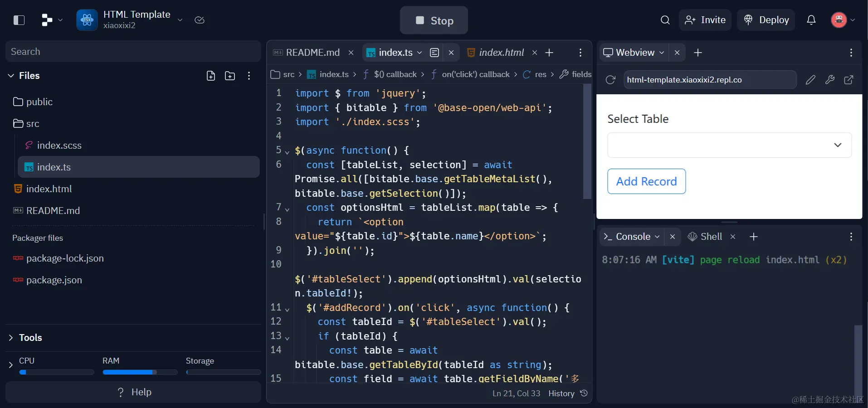Focus the Search input field
Viewport: 868px width, 408px height.
[133, 52]
